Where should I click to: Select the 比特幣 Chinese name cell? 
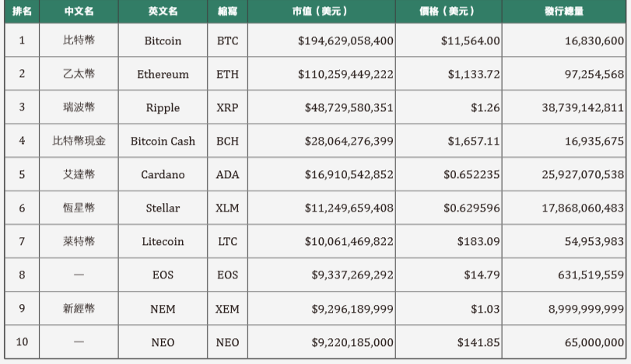[x=79, y=40]
